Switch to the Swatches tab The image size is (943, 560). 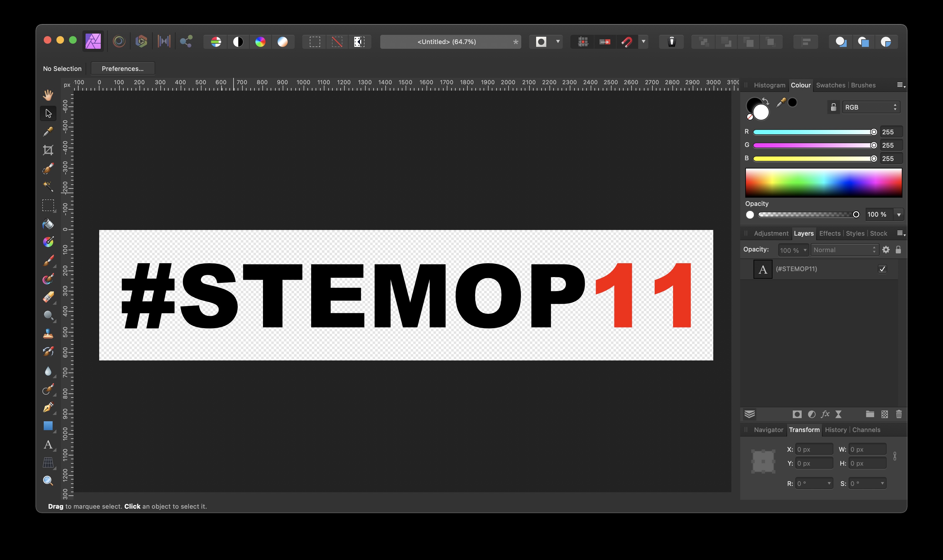pos(831,85)
